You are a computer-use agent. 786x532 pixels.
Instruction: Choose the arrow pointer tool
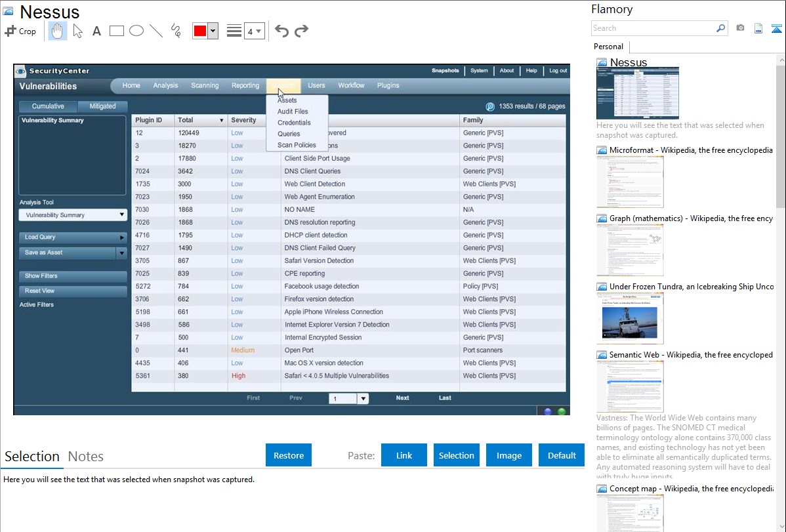point(77,31)
